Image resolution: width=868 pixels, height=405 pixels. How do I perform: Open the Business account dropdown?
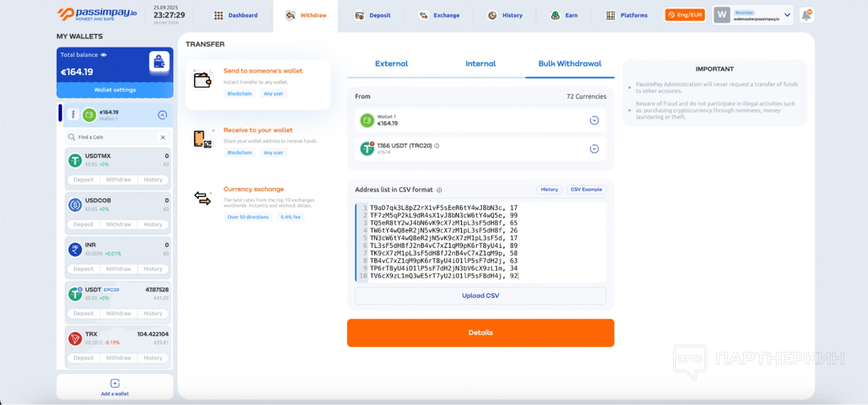point(787,15)
